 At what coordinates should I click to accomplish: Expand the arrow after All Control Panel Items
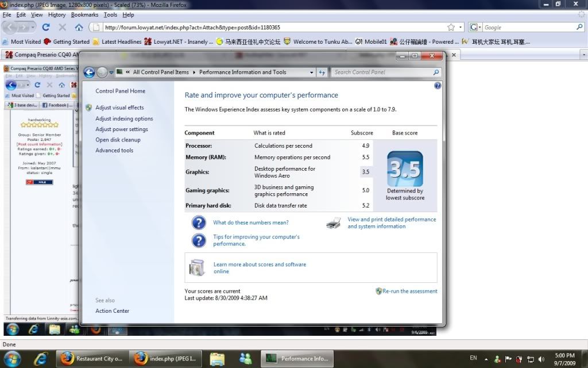coord(194,72)
